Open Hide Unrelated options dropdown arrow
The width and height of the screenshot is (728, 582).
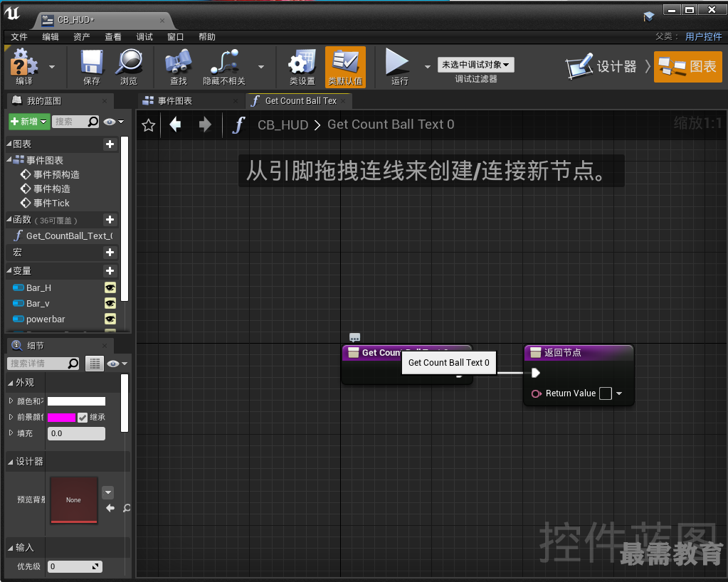click(261, 67)
